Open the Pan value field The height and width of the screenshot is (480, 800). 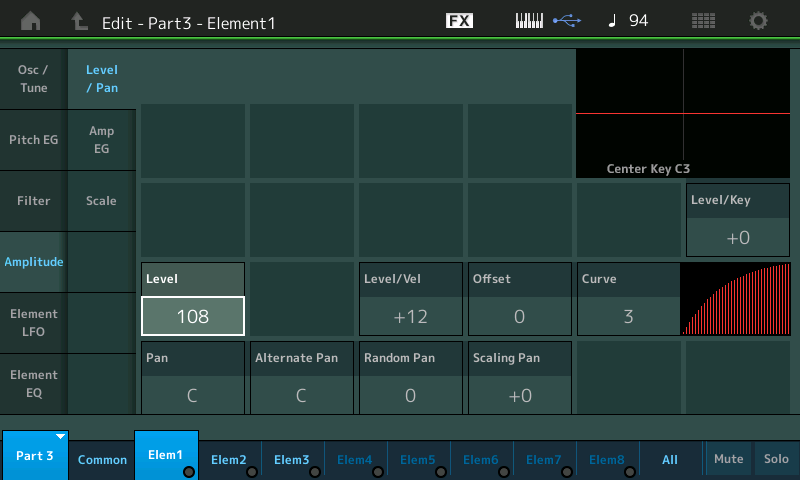point(192,395)
